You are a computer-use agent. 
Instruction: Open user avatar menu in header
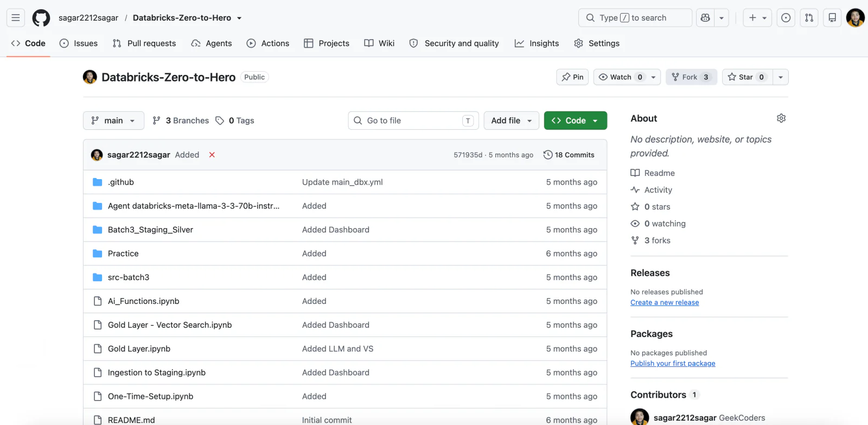click(856, 18)
